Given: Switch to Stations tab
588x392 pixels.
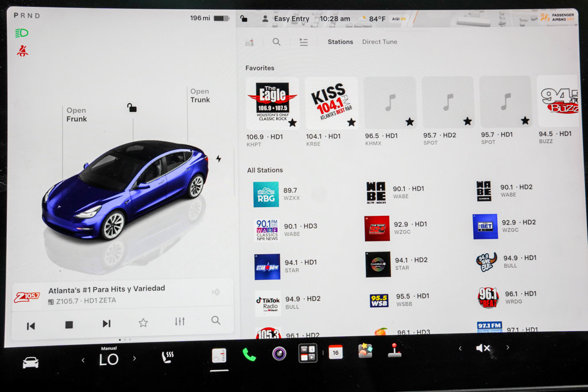Looking at the screenshot, I should [x=340, y=42].
